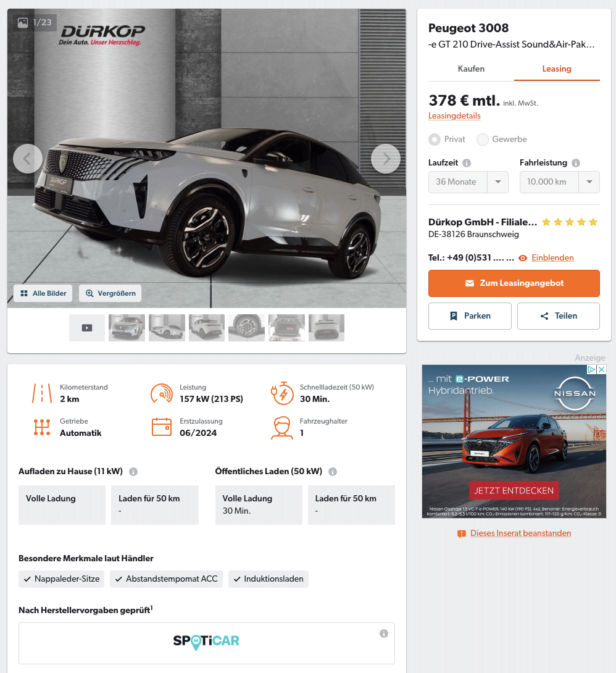616x673 pixels.
Task: Switch to the Kaufen tab
Action: coord(471,69)
